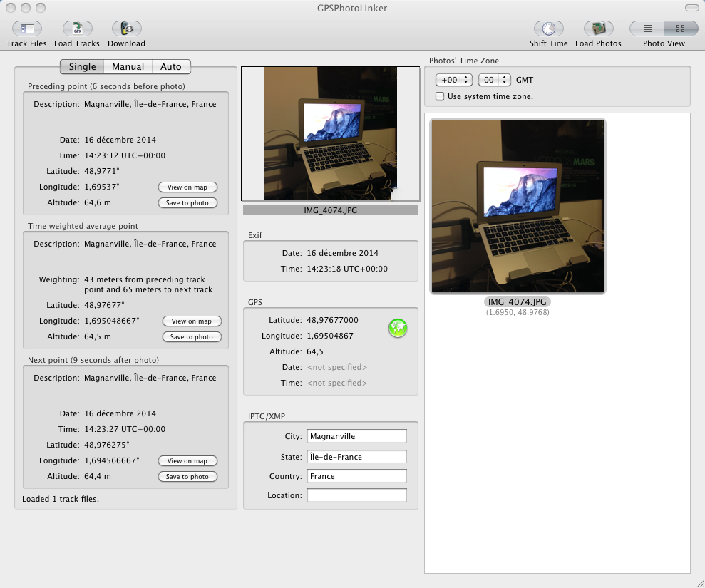Click the GPS longitude value 1,69504867
The height and width of the screenshot is (588, 705).
(x=330, y=336)
